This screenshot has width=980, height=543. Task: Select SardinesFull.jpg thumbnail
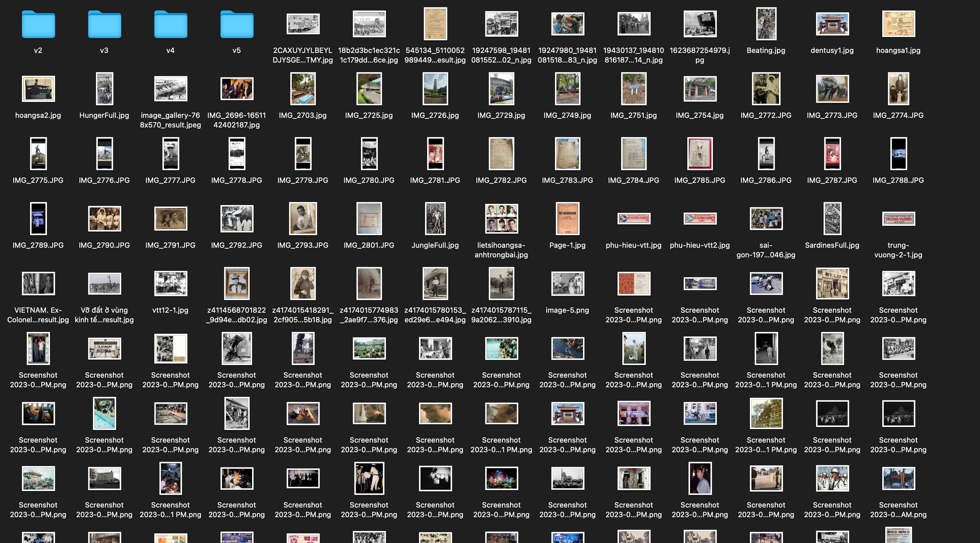pyautogui.click(x=832, y=219)
